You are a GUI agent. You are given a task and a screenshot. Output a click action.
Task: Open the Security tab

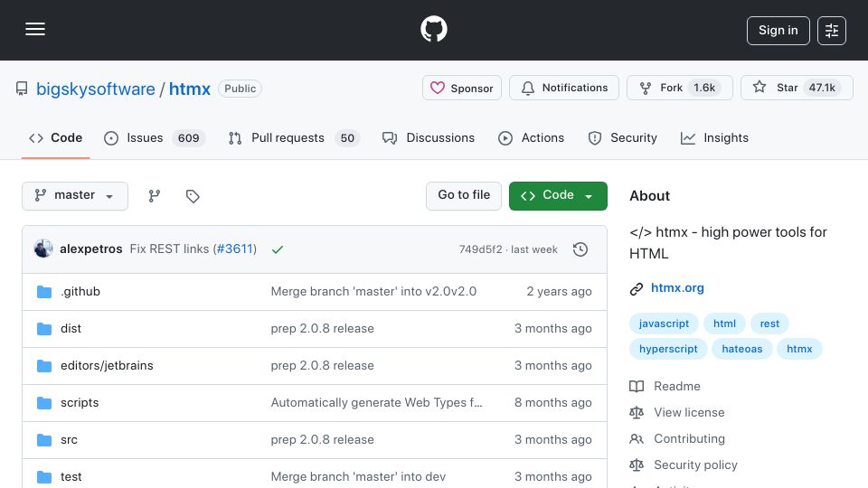[623, 137]
